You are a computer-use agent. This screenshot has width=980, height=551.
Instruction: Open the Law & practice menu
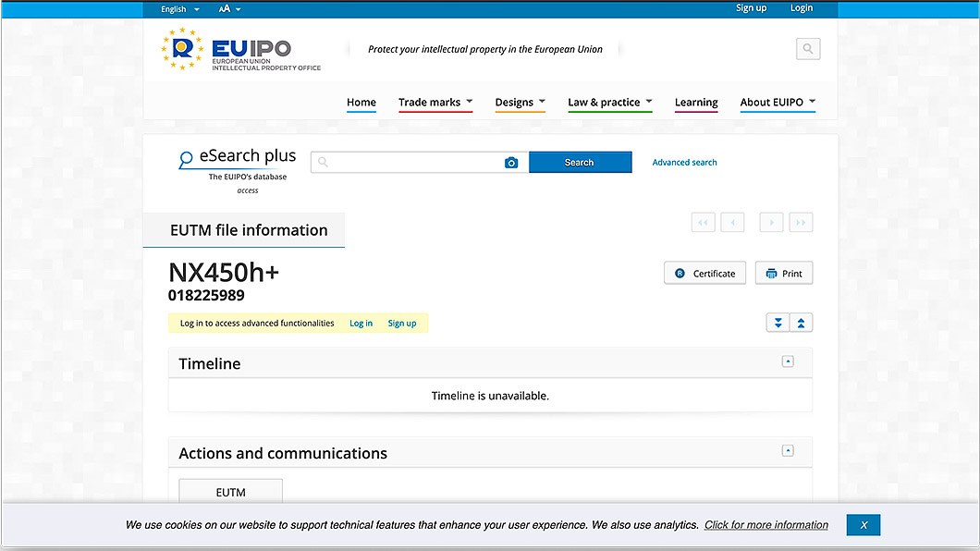(610, 103)
